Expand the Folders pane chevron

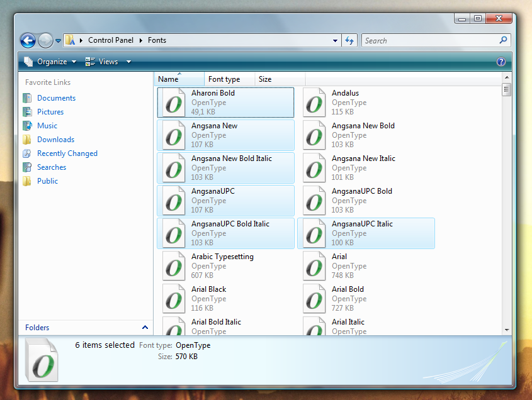tap(145, 328)
